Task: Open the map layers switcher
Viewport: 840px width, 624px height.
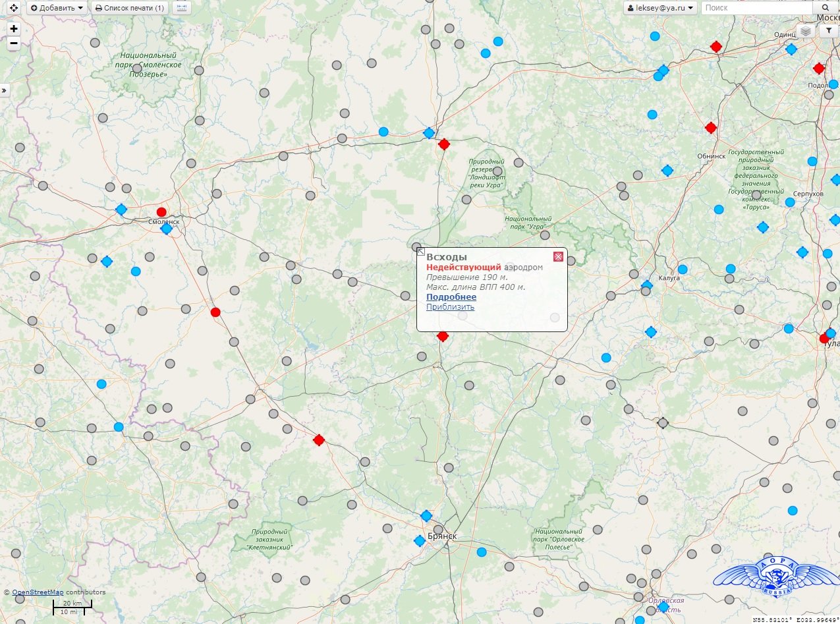Action: [x=806, y=31]
